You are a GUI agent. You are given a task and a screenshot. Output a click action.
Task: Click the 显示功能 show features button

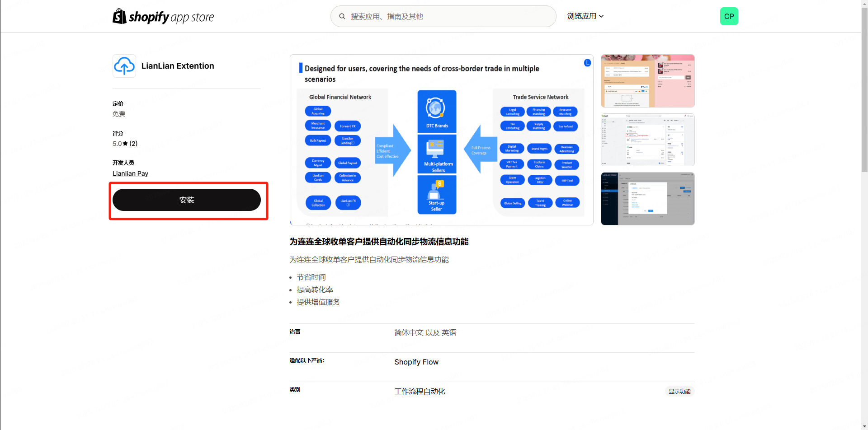(679, 392)
